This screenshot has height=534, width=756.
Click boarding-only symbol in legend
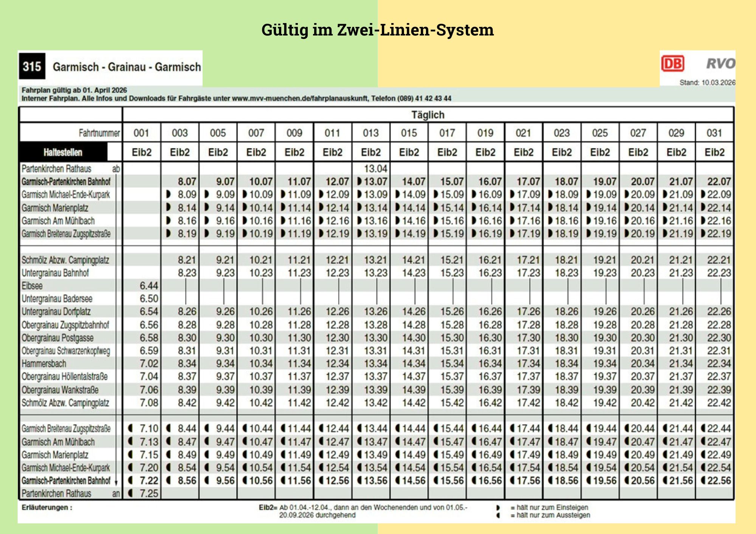[498, 508]
